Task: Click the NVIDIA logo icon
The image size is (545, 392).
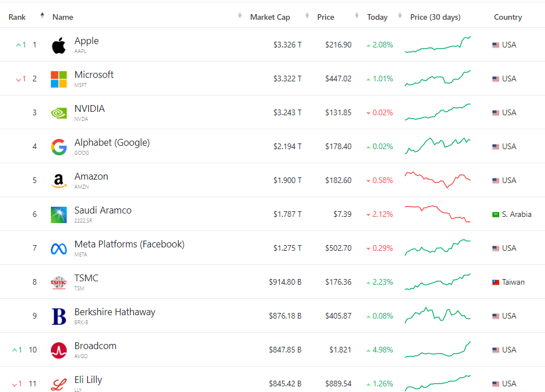Action: [59, 113]
